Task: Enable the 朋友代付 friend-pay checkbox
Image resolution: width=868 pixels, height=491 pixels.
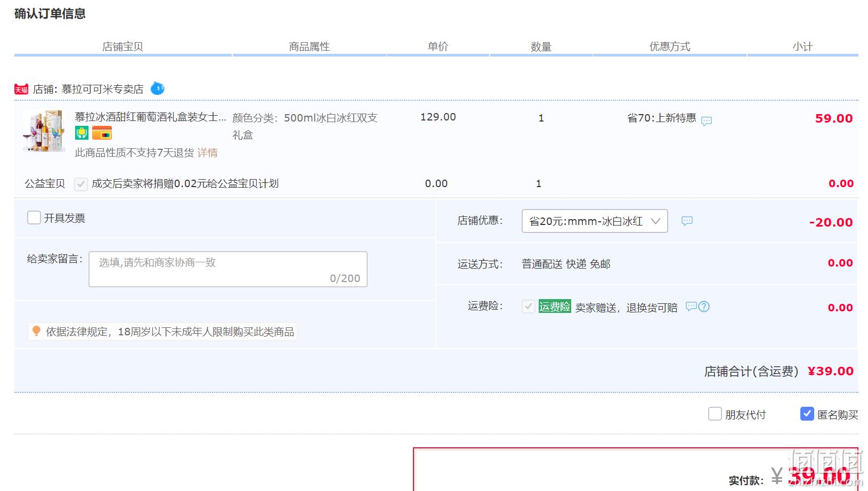Action: coord(715,414)
